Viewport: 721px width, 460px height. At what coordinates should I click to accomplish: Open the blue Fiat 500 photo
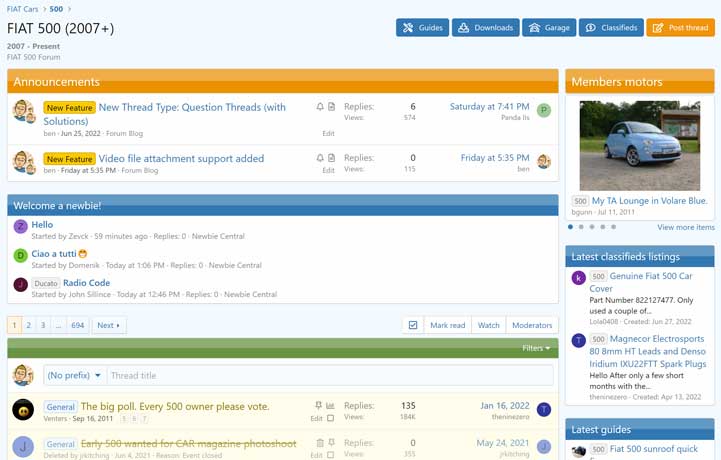(640, 145)
